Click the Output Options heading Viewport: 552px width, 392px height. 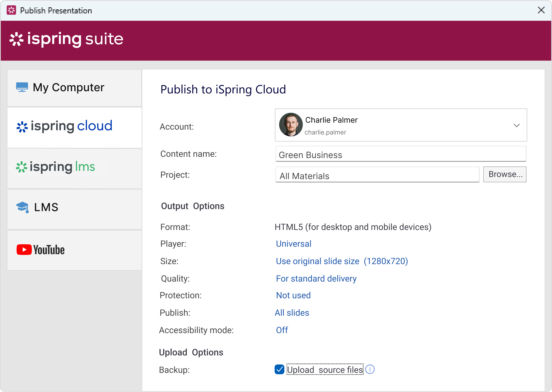click(x=193, y=206)
